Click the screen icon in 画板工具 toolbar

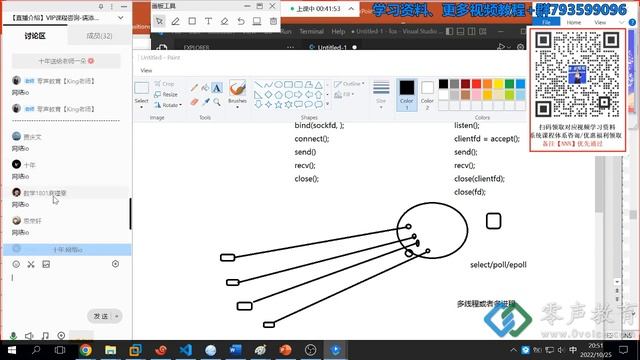257,21
